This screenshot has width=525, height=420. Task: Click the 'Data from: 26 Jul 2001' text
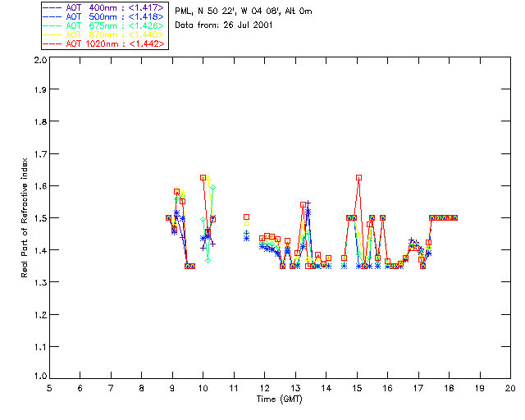tap(224, 25)
